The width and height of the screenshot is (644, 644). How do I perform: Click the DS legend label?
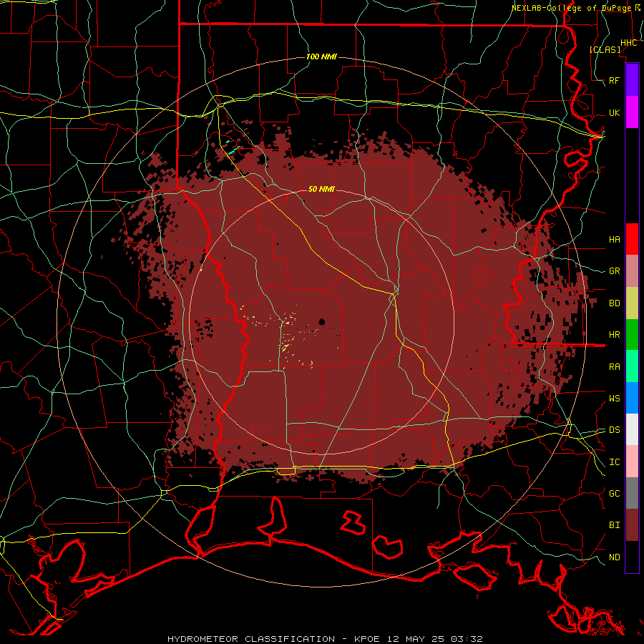click(614, 430)
